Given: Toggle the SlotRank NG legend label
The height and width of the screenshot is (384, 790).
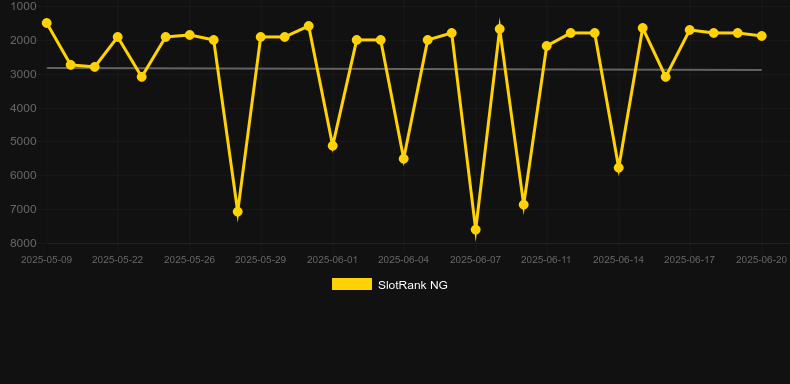Looking at the screenshot, I should coord(413,285).
